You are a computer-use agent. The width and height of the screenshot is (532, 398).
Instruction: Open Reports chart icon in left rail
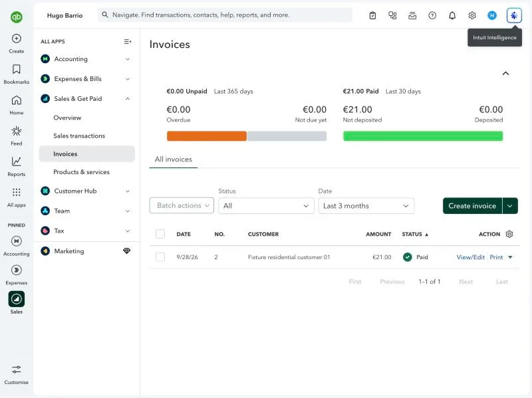coord(16,161)
